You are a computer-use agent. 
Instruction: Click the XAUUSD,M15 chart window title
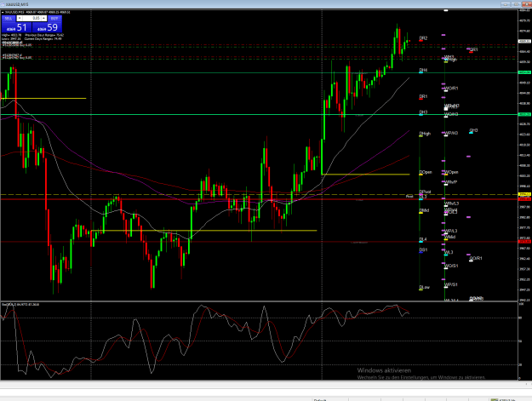pyautogui.click(x=17, y=4)
